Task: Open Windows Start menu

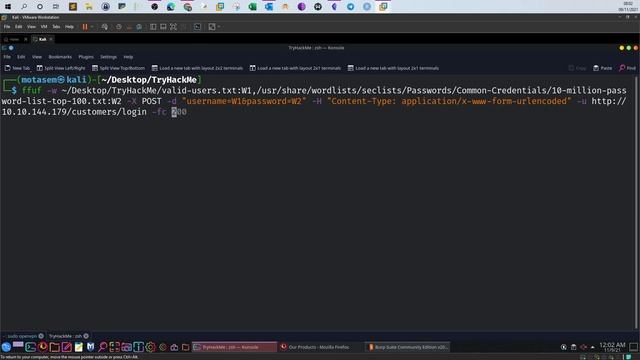Action: pyautogui.click(x=8, y=7)
